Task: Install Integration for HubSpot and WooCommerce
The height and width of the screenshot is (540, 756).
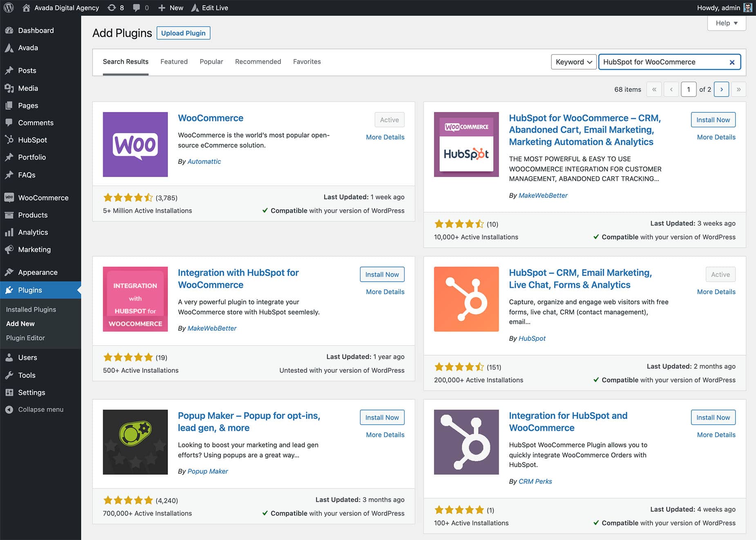Action: click(x=713, y=417)
